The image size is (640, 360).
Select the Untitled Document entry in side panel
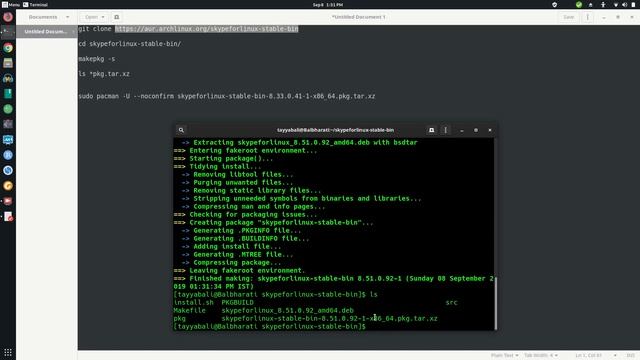(x=47, y=31)
